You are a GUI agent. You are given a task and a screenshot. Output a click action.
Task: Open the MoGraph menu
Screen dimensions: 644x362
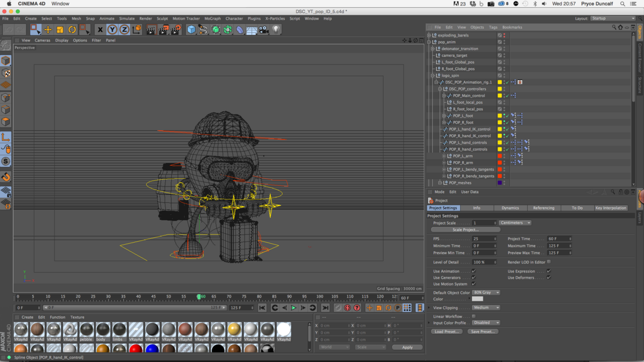click(212, 19)
